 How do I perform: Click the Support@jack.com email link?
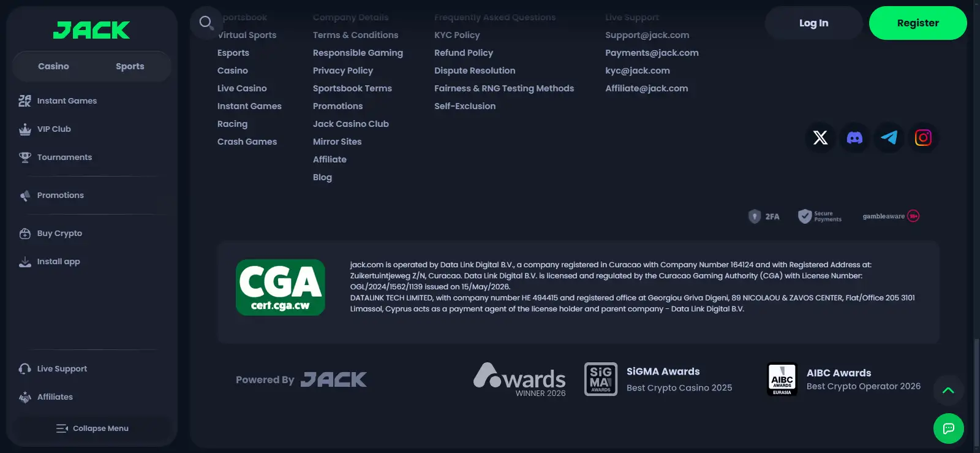click(647, 35)
